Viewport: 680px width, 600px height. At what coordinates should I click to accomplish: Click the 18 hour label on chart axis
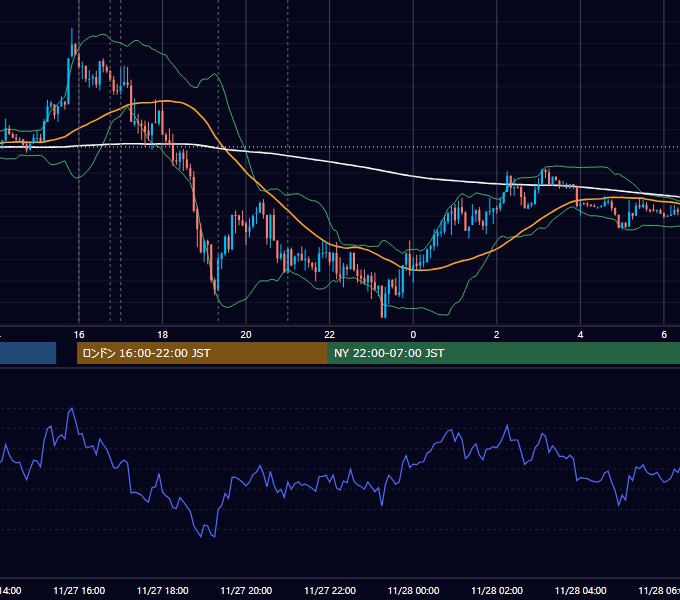162,335
